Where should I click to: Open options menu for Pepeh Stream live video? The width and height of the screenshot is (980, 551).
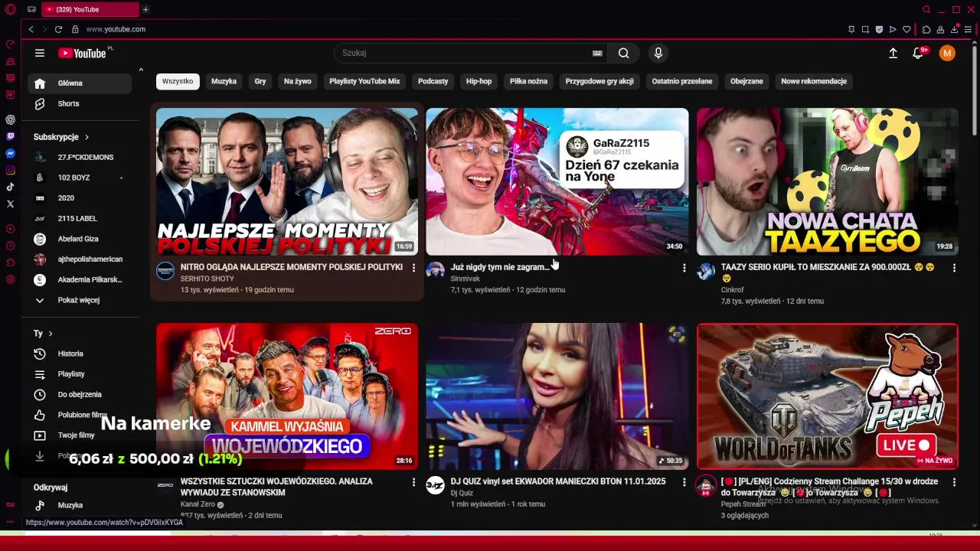tap(954, 482)
